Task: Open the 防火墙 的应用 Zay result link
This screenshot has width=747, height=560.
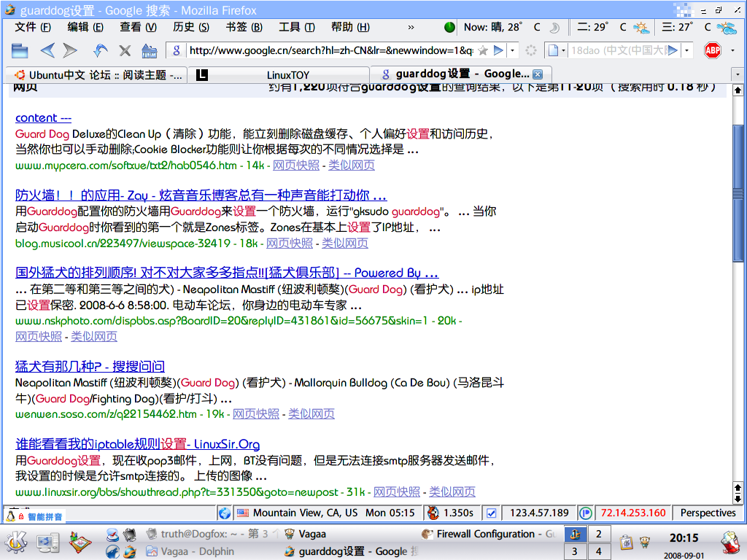Action: [201, 195]
